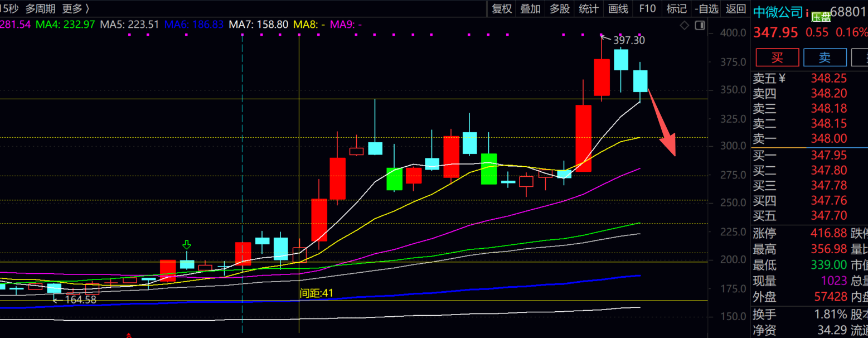Viewport: 868px width, 338px height.
Task: Click the yellow vertical 间距:41 marker line
Action: pyautogui.click(x=299, y=167)
